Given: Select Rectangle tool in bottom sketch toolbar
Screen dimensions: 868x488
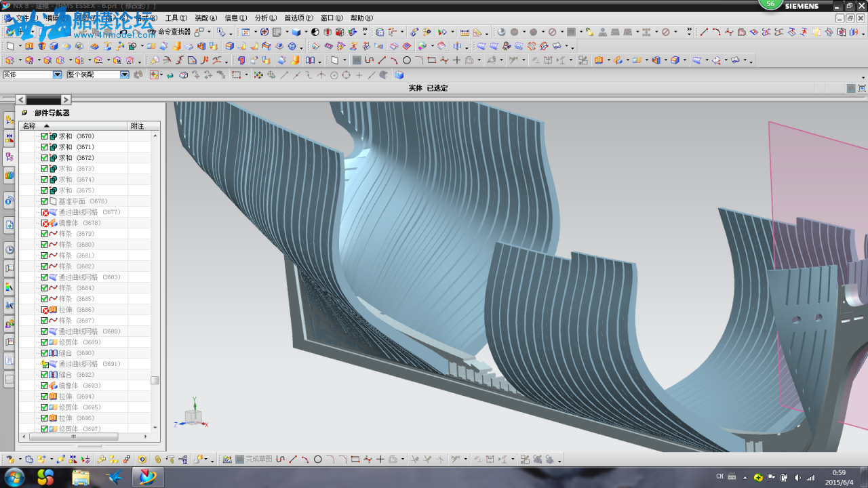Looking at the screenshot, I should (355, 459).
